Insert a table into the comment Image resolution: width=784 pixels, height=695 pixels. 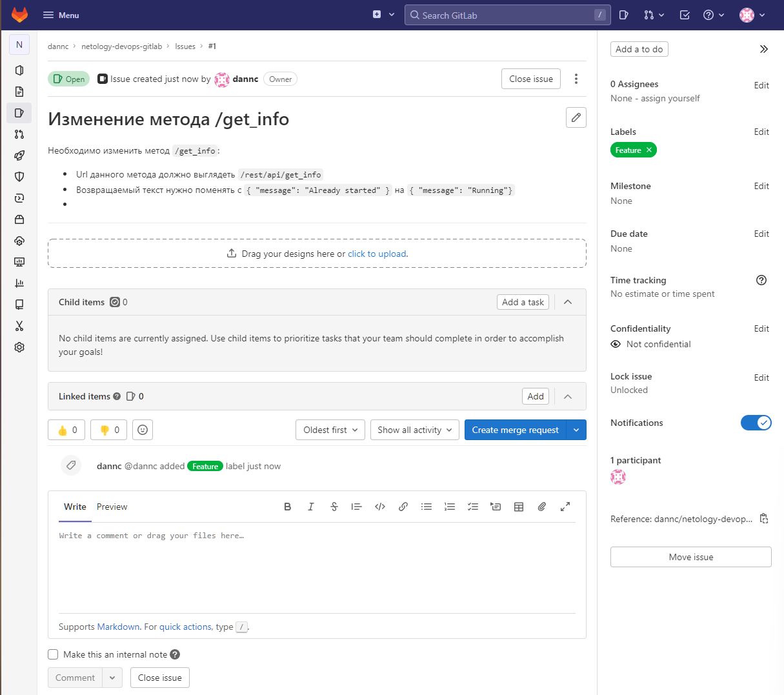click(x=519, y=507)
